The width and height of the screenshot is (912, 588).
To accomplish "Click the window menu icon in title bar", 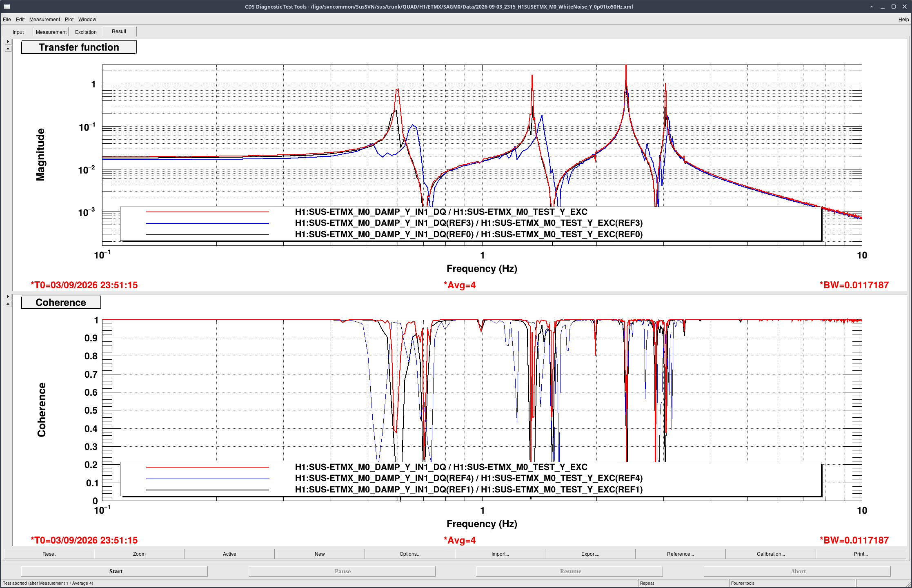I will pyautogui.click(x=7, y=7).
